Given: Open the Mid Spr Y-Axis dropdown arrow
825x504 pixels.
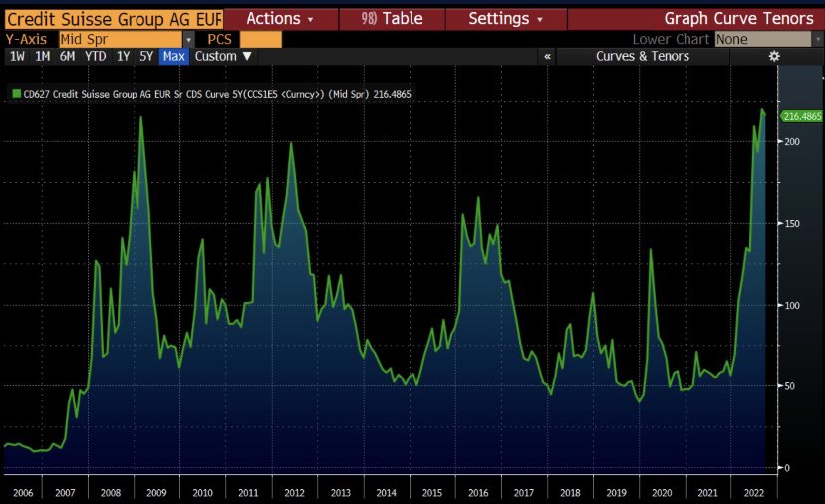Looking at the screenshot, I should [188, 40].
